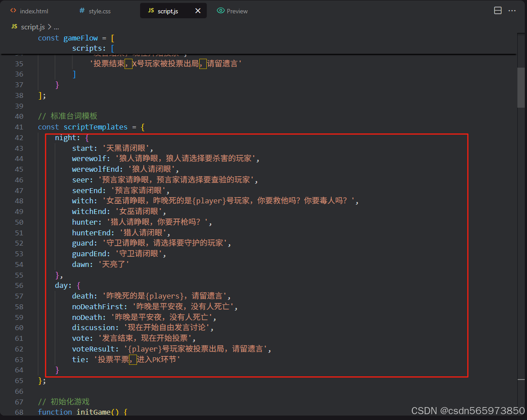Image resolution: width=527 pixels, height=420 pixels.
Task: Click the JS icon in the breadcrumb
Action: tap(14, 27)
